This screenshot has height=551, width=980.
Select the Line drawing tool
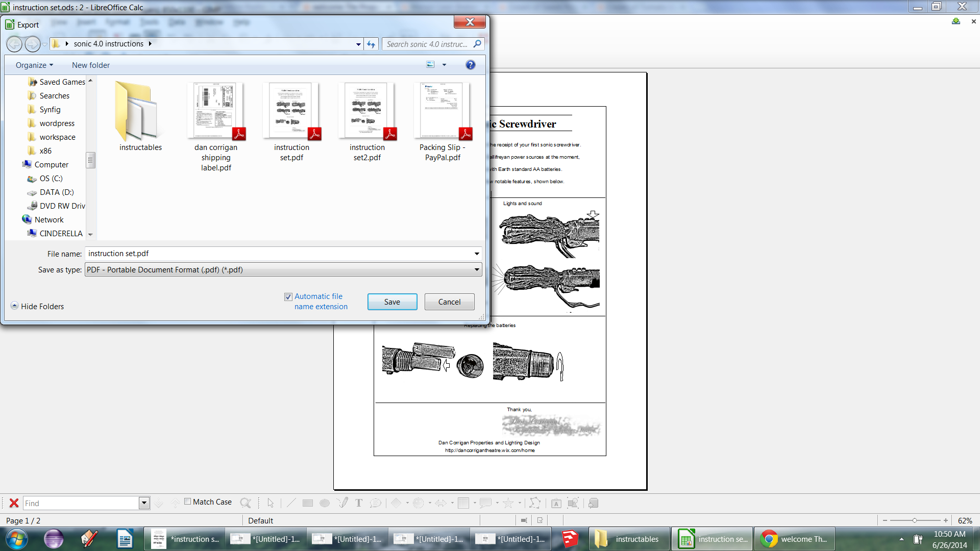pyautogui.click(x=291, y=503)
